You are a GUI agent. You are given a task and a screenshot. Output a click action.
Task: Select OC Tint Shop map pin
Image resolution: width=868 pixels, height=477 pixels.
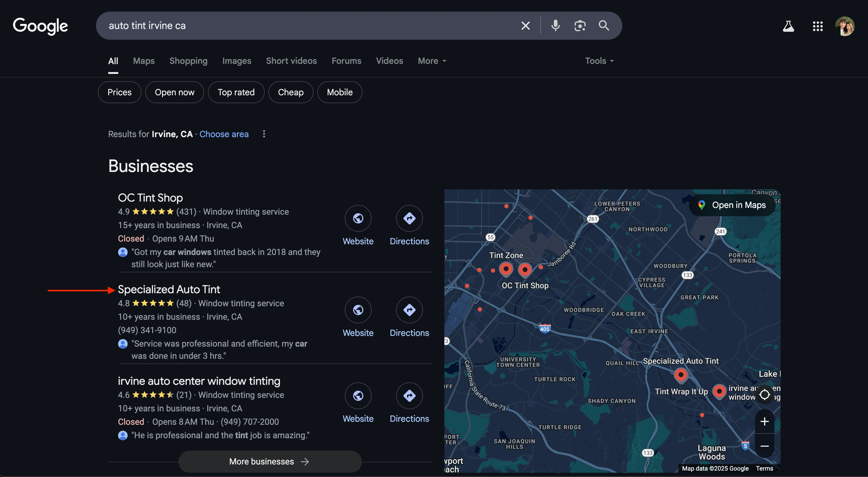click(x=525, y=270)
